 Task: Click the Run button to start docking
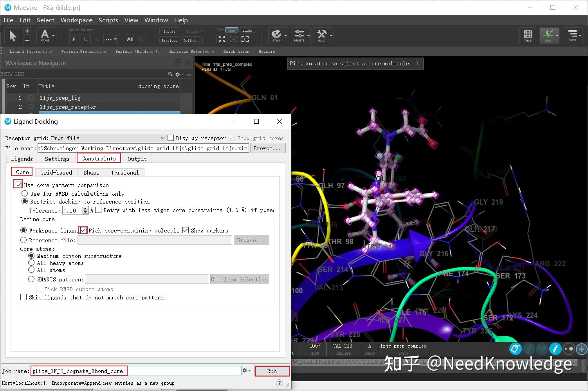(x=272, y=371)
